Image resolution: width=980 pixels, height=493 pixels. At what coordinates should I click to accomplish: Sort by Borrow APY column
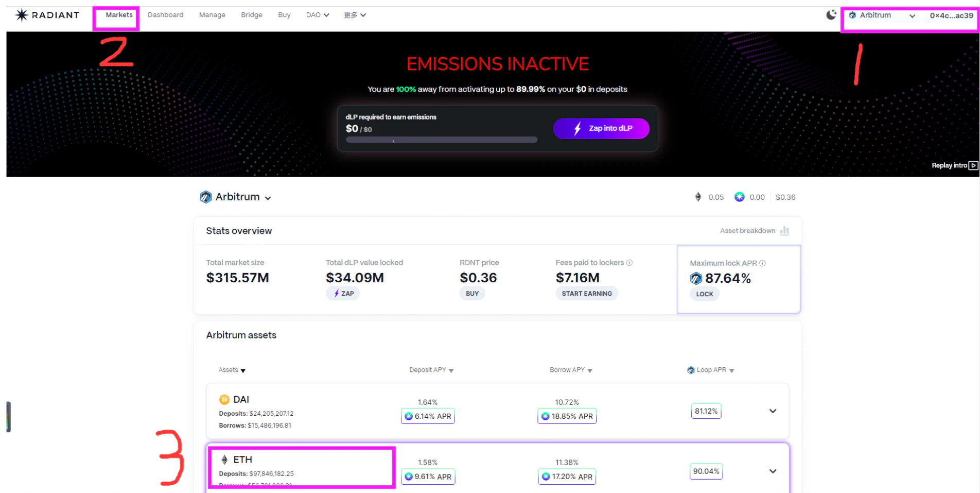pos(571,370)
